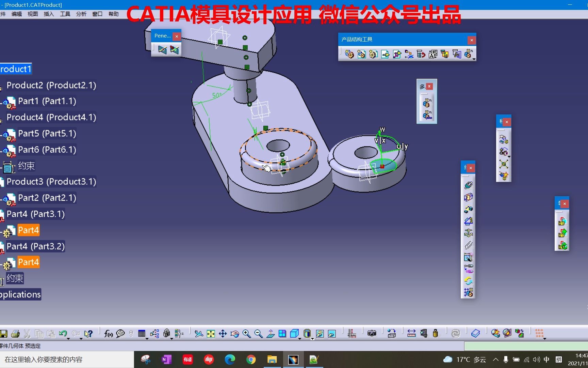Click the Replace Component icon
Screen dimensions: 588x368
click(x=409, y=54)
